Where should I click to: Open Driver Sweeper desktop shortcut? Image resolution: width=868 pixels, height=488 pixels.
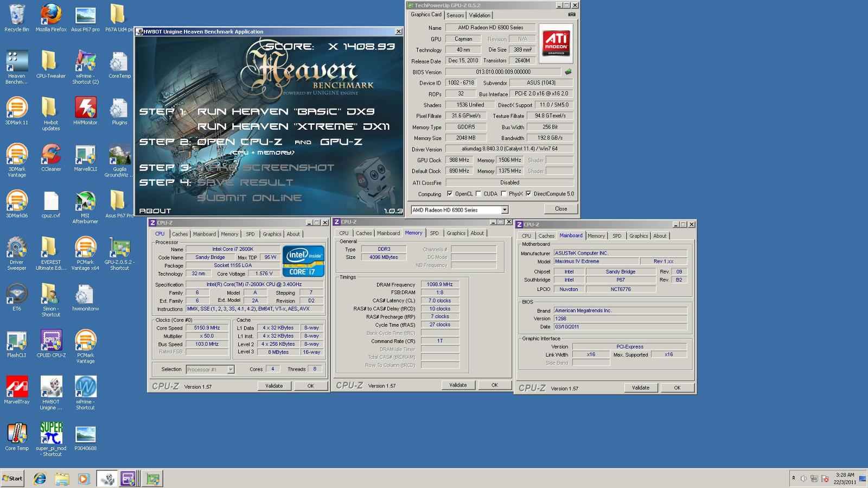[x=17, y=254]
